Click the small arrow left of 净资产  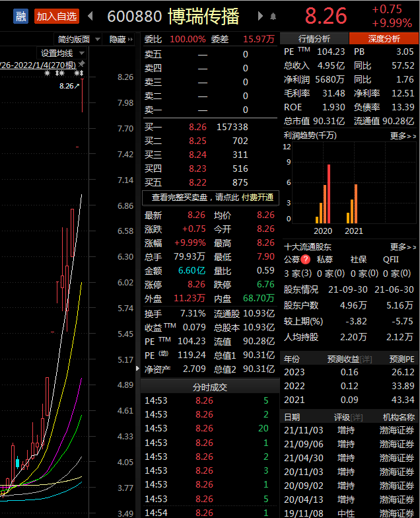[x=138, y=369]
